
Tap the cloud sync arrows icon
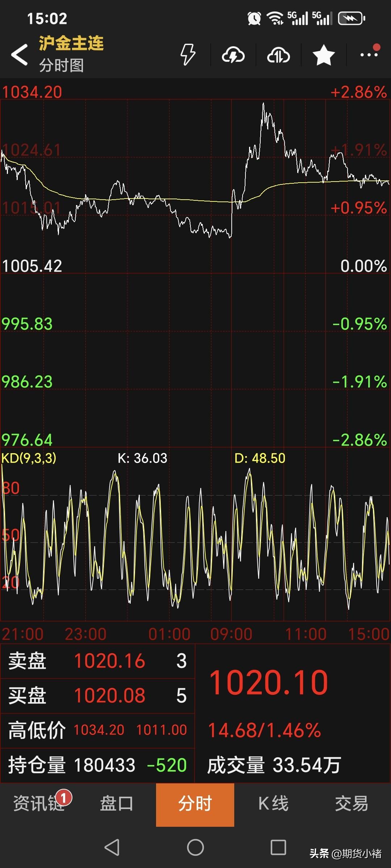[278, 55]
